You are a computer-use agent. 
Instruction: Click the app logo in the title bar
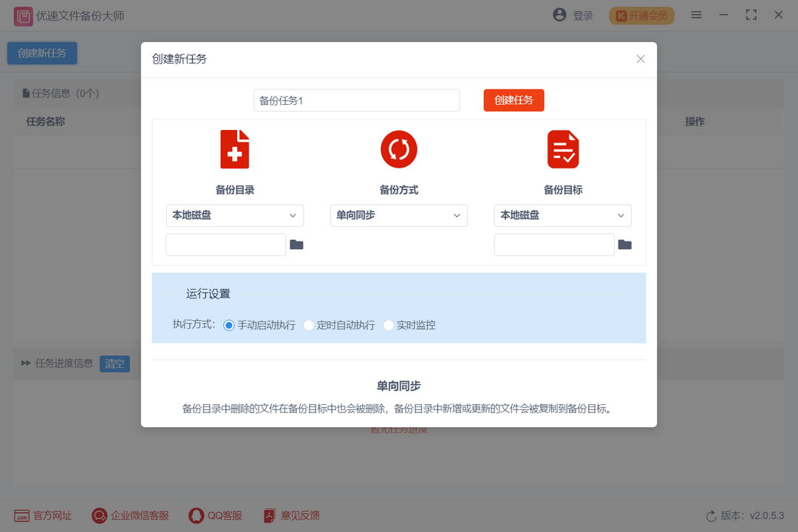[22, 15]
